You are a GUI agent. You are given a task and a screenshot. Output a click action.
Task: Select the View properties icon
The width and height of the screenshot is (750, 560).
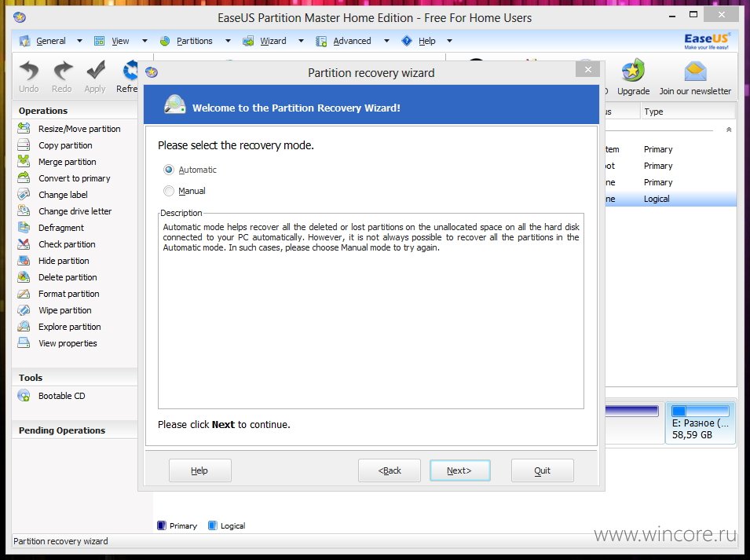pos(24,343)
